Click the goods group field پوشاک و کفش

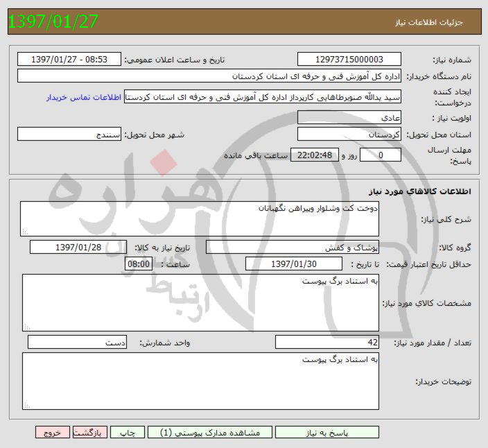coord(293,247)
